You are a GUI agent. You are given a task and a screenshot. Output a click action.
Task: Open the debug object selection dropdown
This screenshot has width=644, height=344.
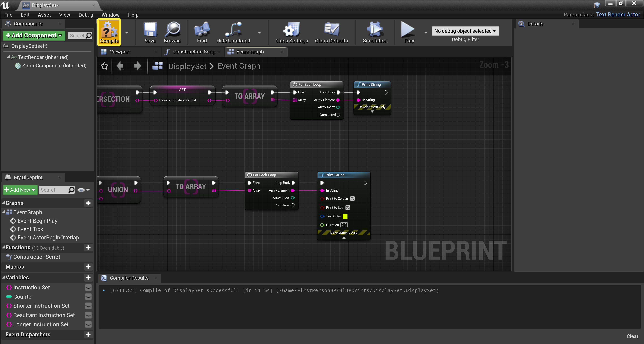465,31
